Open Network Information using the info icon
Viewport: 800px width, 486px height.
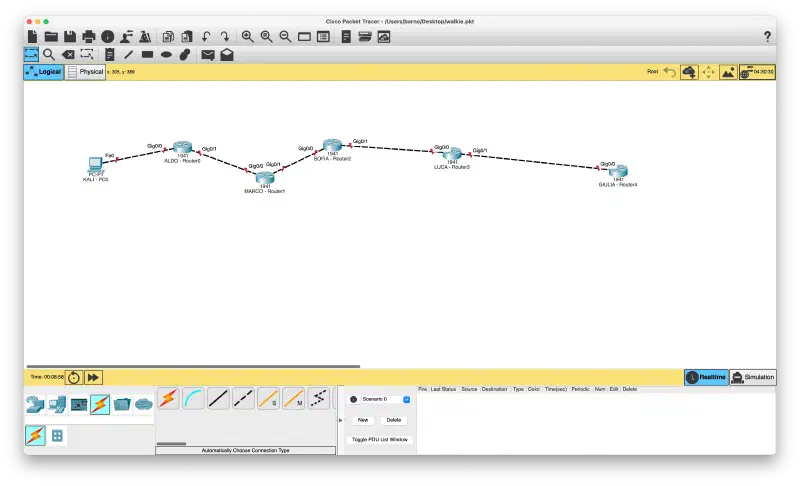108,36
